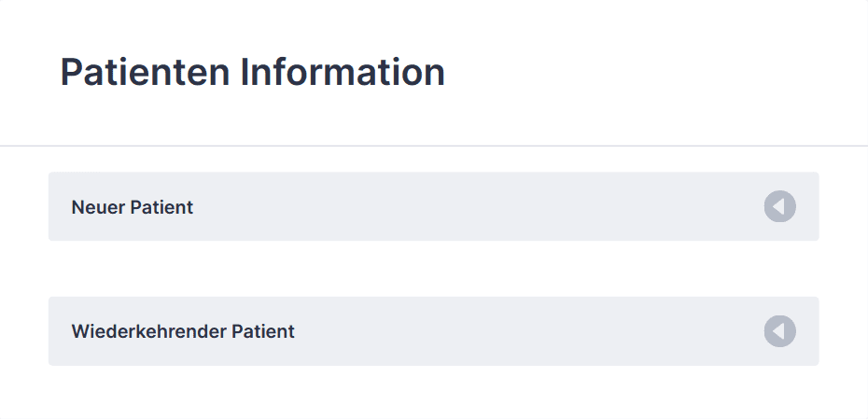Tap the left-pointing chevron on the second row
Viewport: 868px width, 419px height.
780,331
